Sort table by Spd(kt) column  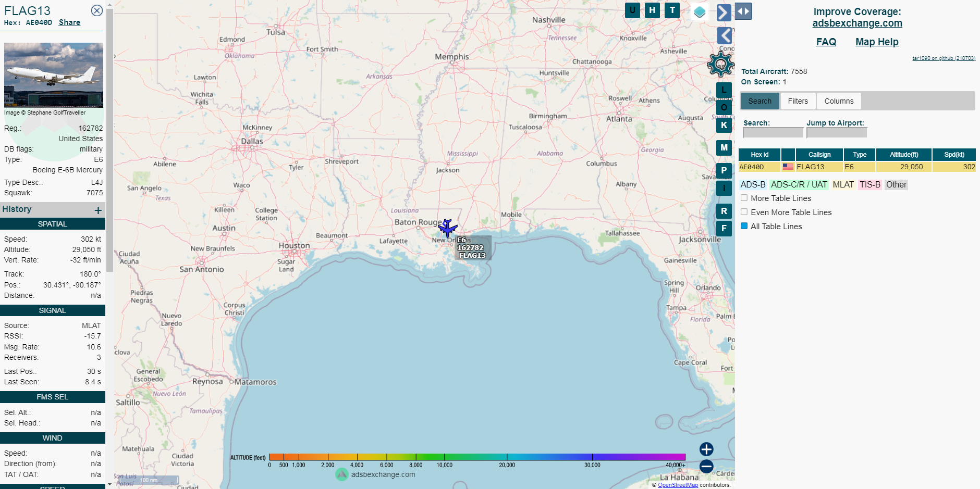pos(954,155)
